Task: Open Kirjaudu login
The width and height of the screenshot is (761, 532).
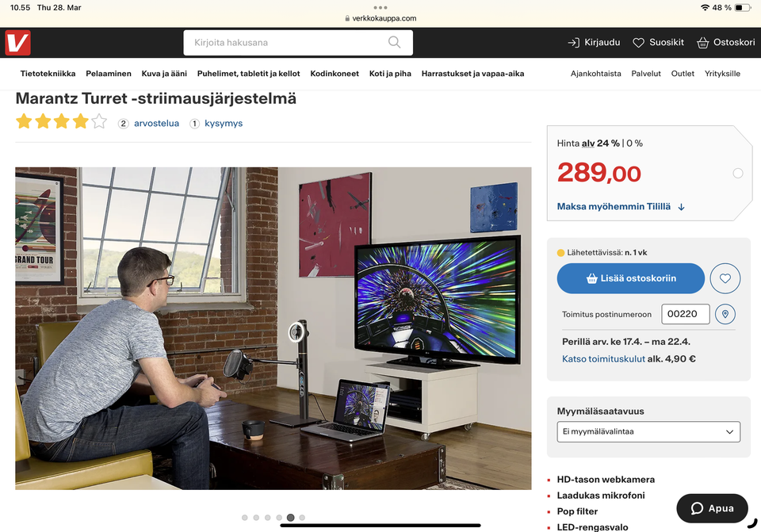Action: pos(594,42)
